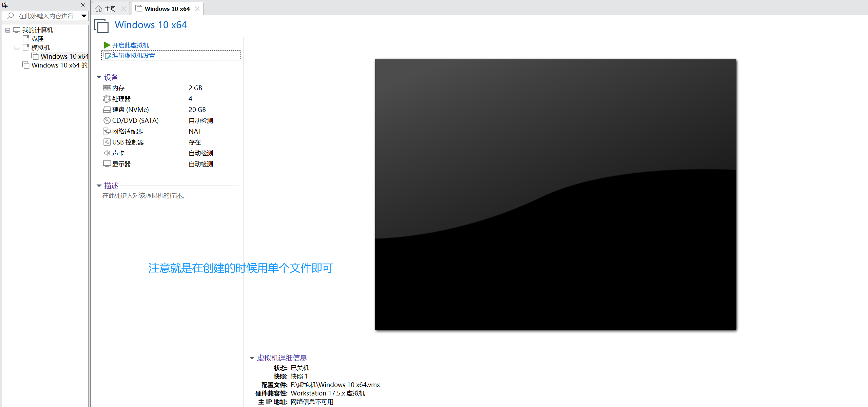This screenshot has height=407, width=868.
Task: Click the 存在 USB controller value
Action: [x=195, y=142]
